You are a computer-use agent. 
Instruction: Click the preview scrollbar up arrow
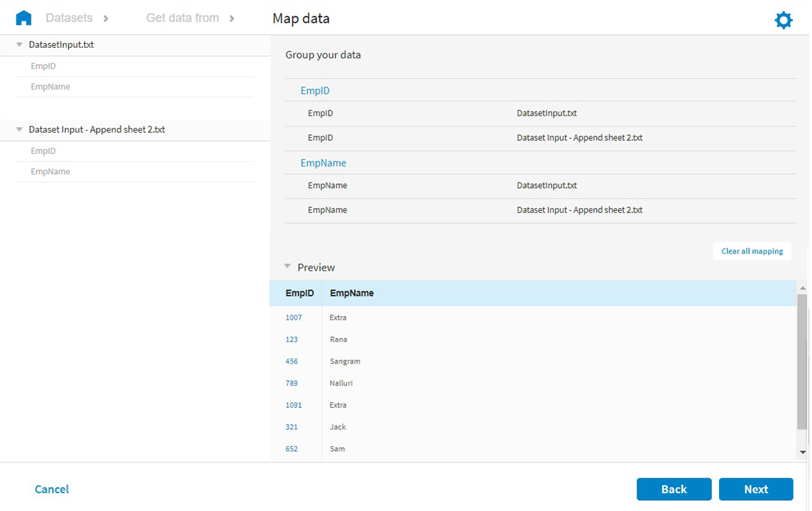pyautogui.click(x=802, y=287)
